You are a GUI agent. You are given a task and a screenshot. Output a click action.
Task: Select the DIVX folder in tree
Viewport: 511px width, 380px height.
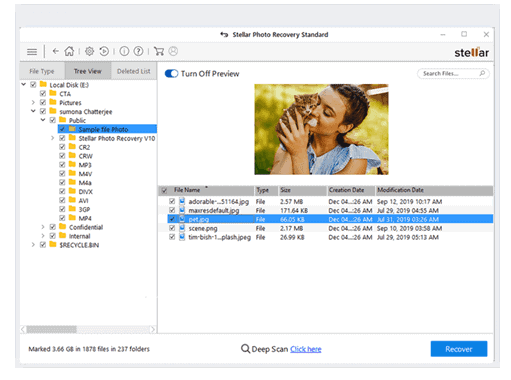pyautogui.click(x=86, y=192)
